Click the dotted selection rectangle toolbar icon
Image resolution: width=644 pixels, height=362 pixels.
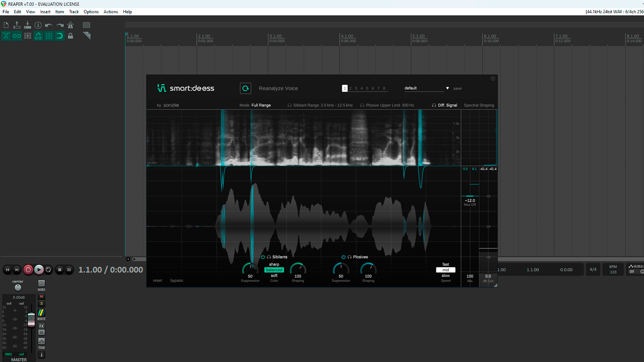click(87, 25)
